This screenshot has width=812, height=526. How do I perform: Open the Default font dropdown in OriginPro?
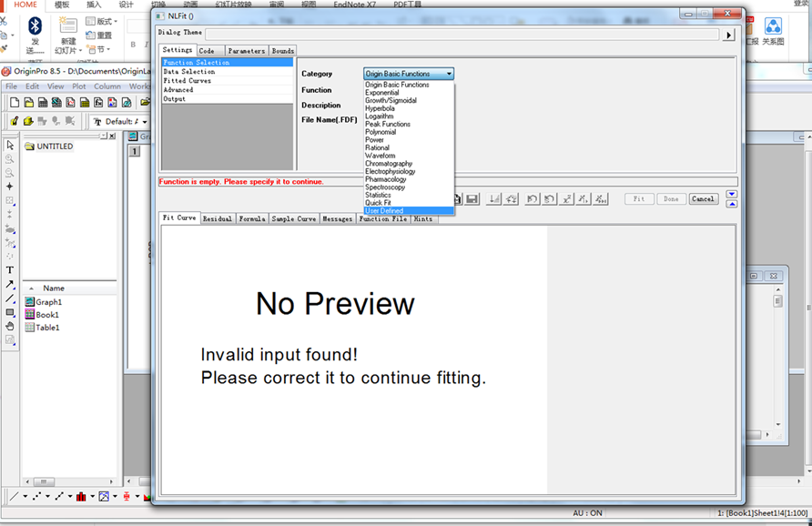145,122
